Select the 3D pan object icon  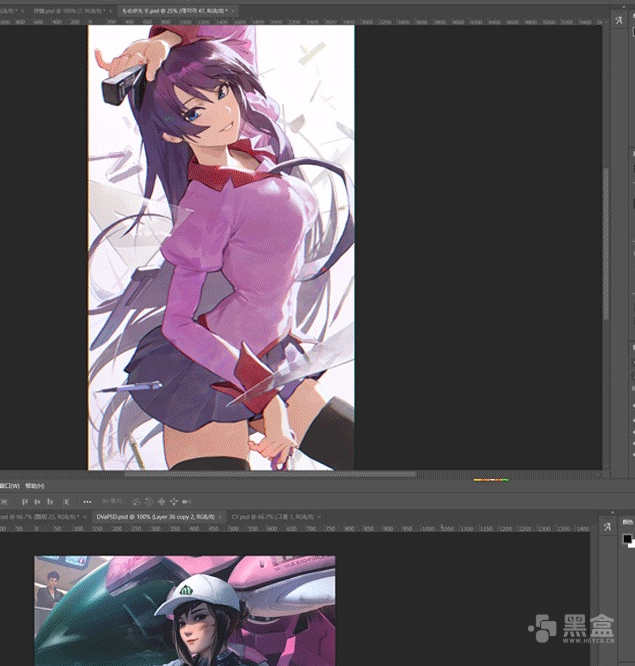[161, 502]
